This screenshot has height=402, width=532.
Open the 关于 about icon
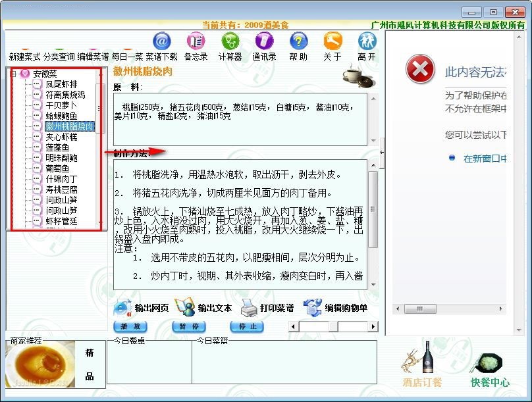point(332,41)
